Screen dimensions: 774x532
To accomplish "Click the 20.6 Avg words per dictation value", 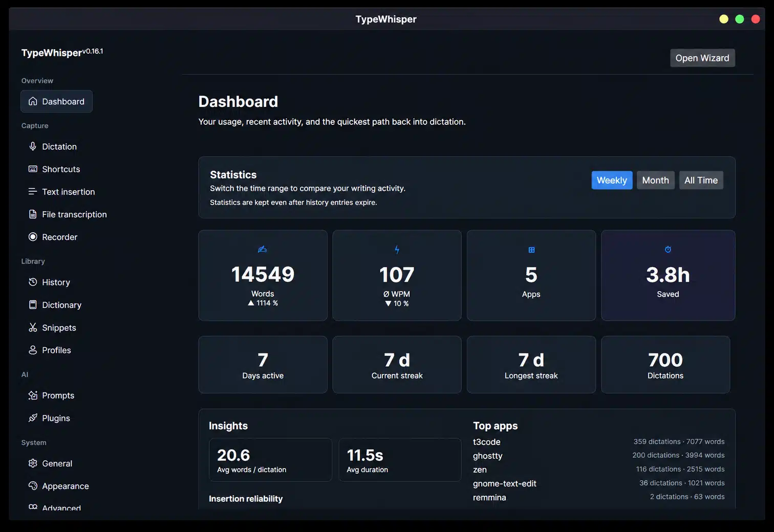I will click(x=233, y=455).
